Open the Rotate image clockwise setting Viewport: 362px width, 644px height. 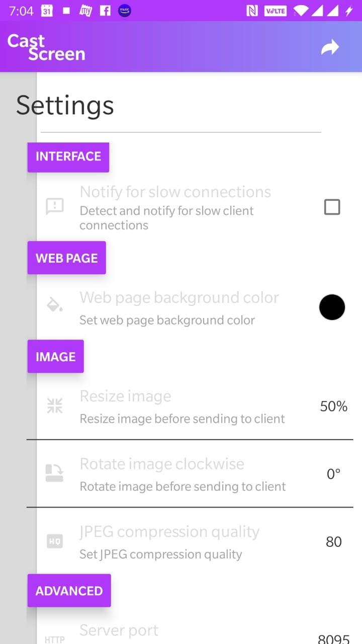click(x=190, y=474)
